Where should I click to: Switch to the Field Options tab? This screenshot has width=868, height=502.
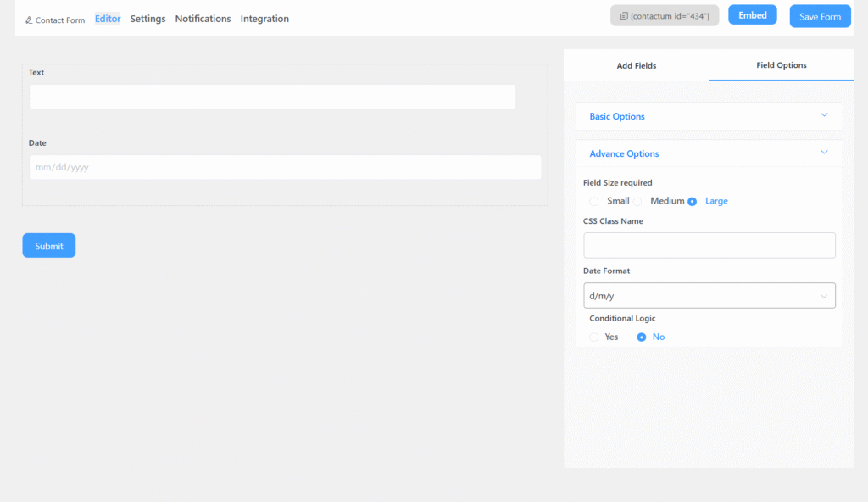point(781,65)
